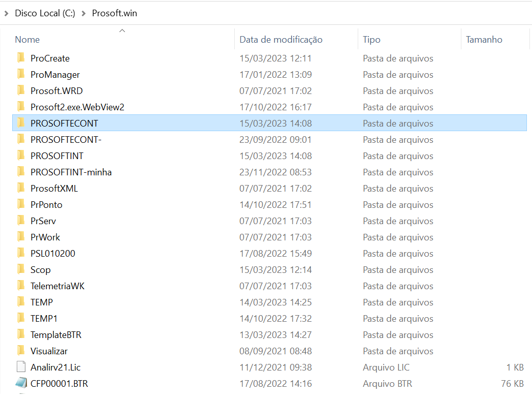Open Disco Local (C:) in breadcrumb
Image resolution: width=532 pixels, height=400 pixels.
coord(45,13)
